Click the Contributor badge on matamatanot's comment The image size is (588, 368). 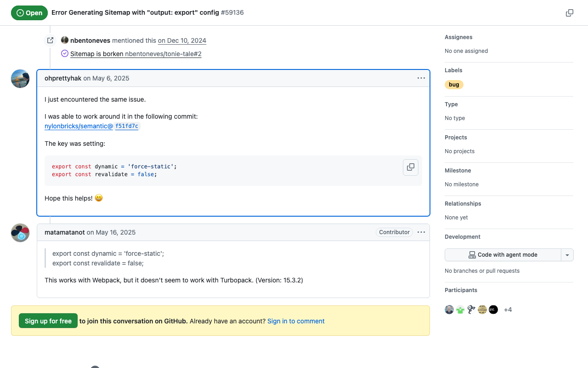[x=394, y=232]
